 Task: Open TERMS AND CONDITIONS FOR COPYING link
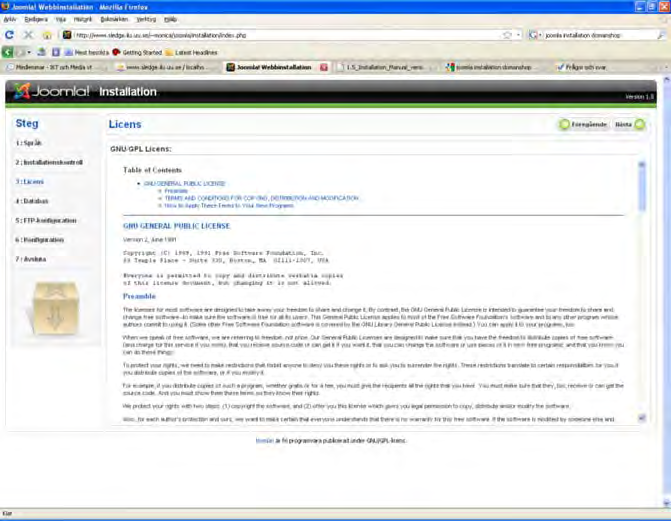(x=261, y=198)
